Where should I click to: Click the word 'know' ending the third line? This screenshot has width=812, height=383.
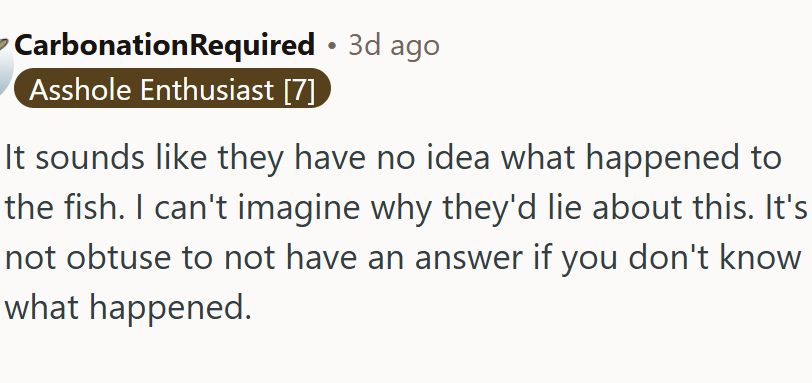coord(760,257)
